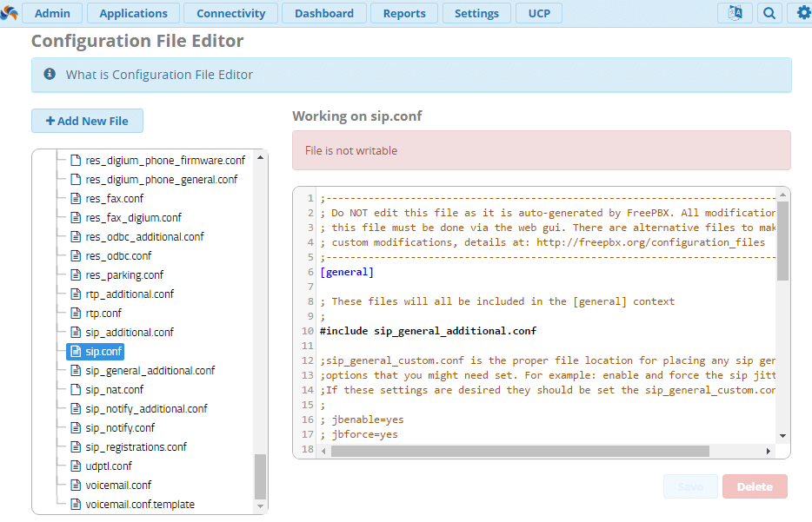Click line number 10 in the editor gutter
Image resolution: width=812 pixels, height=522 pixels.
point(308,331)
